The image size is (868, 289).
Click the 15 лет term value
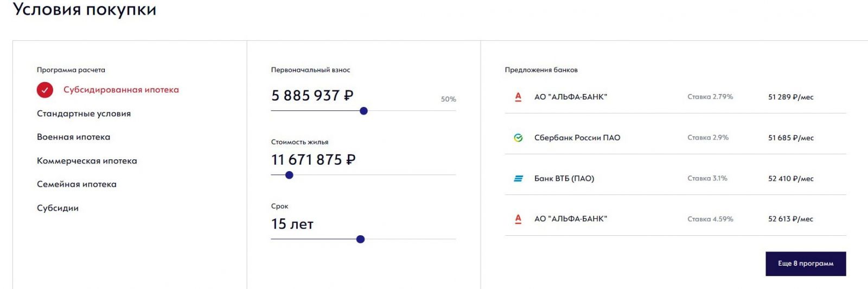point(292,224)
